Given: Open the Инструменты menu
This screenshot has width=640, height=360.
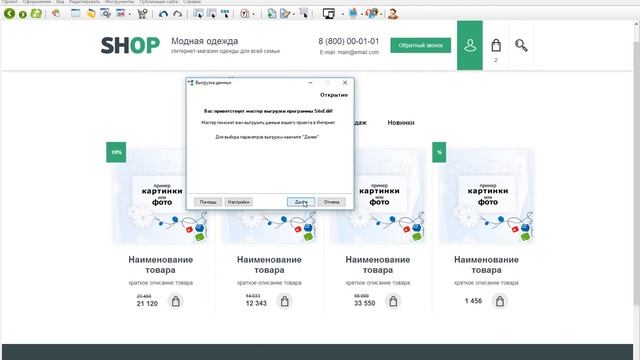Looking at the screenshot, I should click(x=119, y=2).
